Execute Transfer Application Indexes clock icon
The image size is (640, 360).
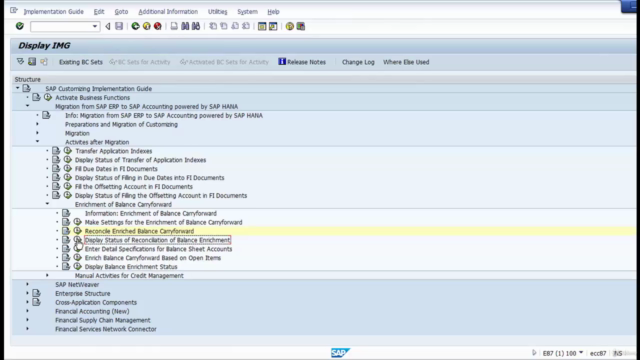tap(68, 151)
